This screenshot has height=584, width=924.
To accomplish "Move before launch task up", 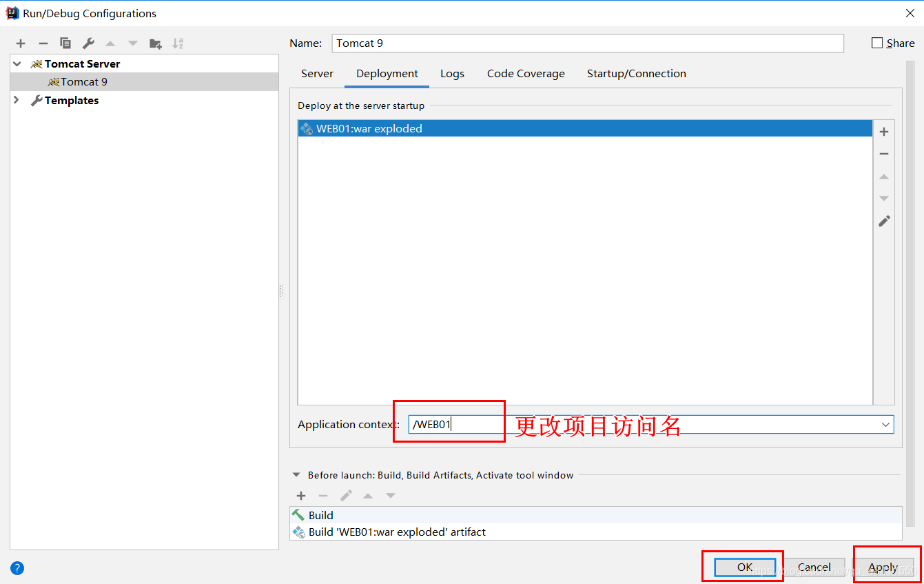I will click(368, 496).
